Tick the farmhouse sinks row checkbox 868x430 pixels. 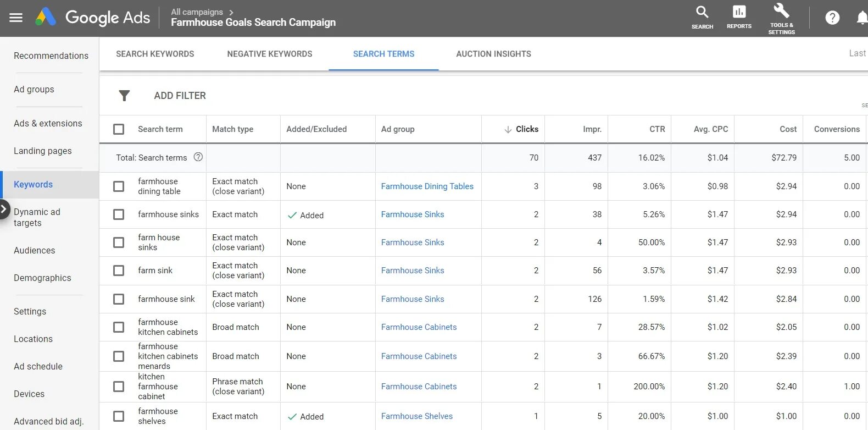tap(119, 214)
